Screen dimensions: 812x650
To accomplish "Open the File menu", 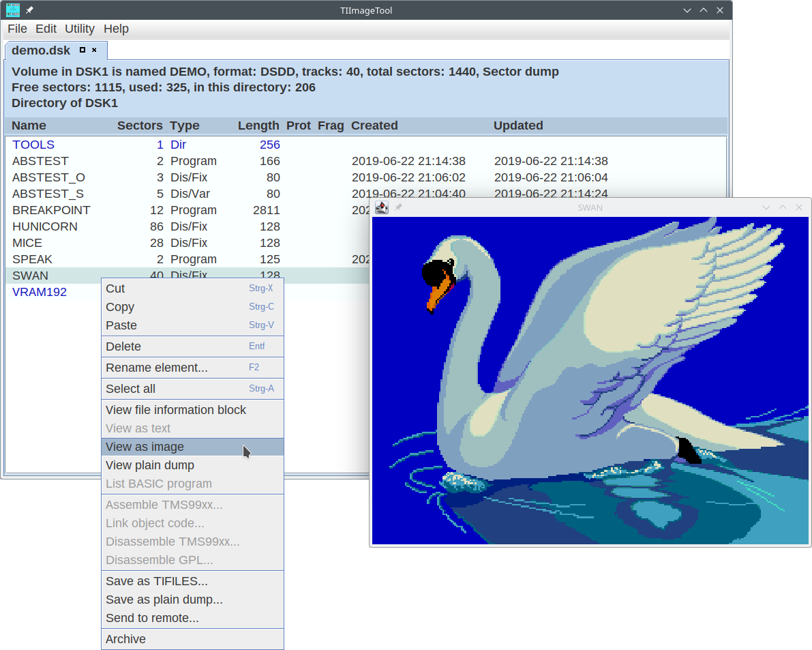I will point(17,29).
